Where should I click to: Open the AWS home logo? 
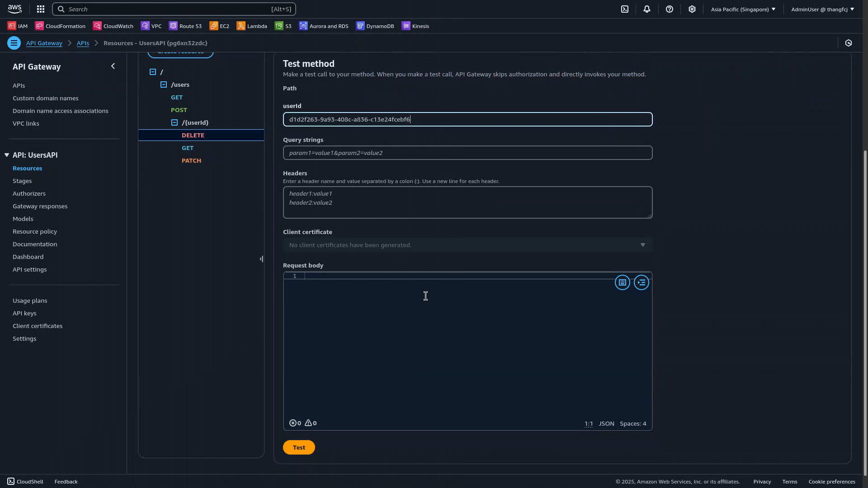pos(14,9)
